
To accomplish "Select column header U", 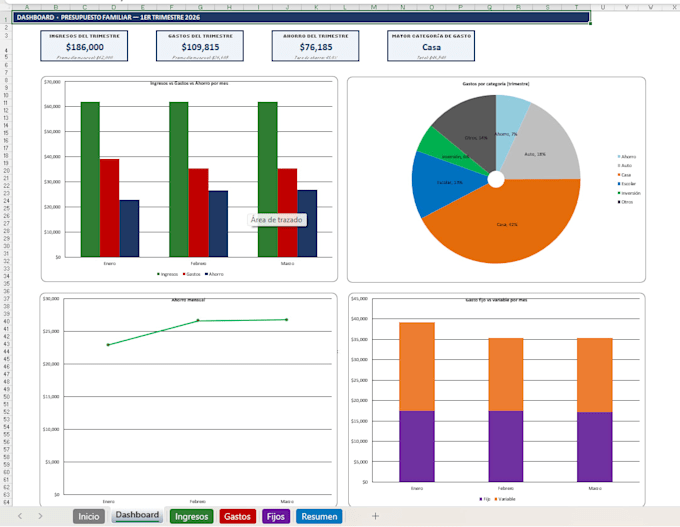I will (x=603, y=7).
